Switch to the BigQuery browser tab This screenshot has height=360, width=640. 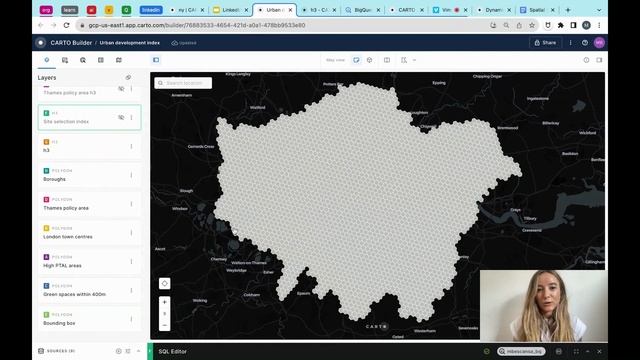pyautogui.click(x=362, y=10)
